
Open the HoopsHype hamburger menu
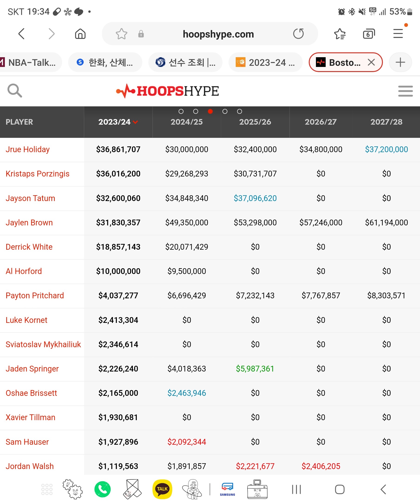[405, 91]
